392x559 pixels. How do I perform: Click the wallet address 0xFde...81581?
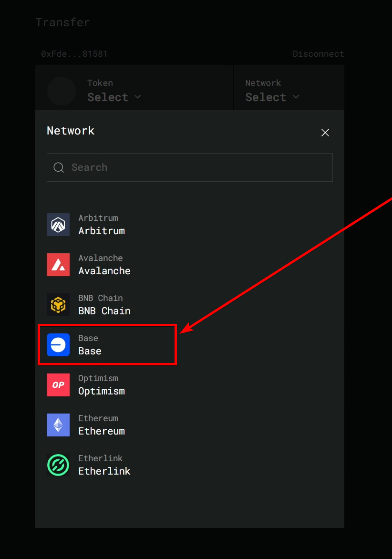(74, 54)
